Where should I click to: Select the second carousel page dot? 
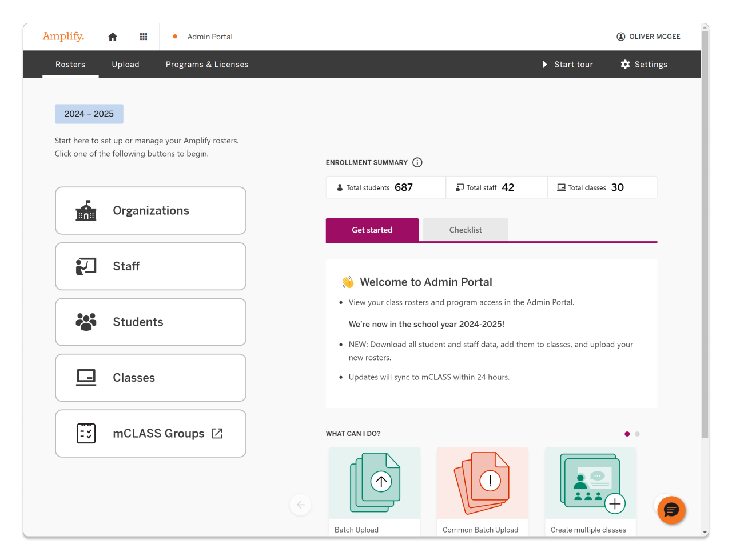(638, 434)
